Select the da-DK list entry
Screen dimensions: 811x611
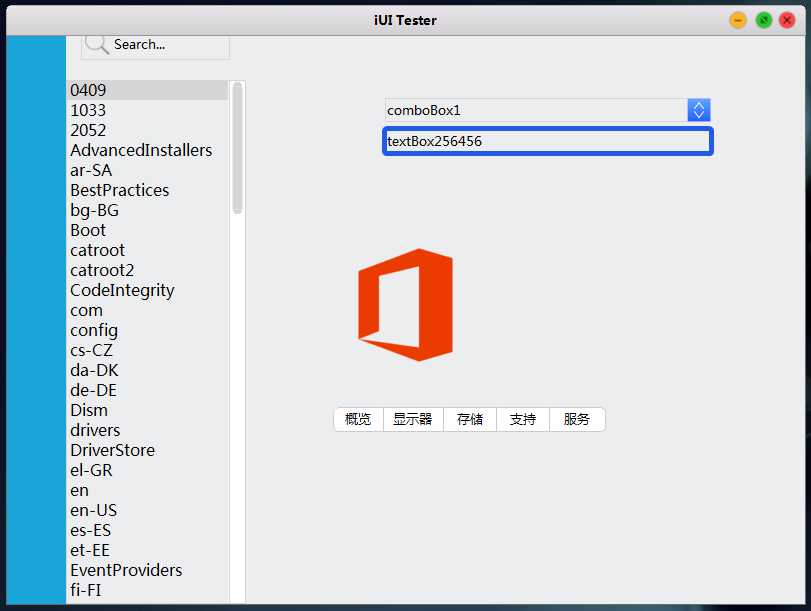tap(147, 370)
